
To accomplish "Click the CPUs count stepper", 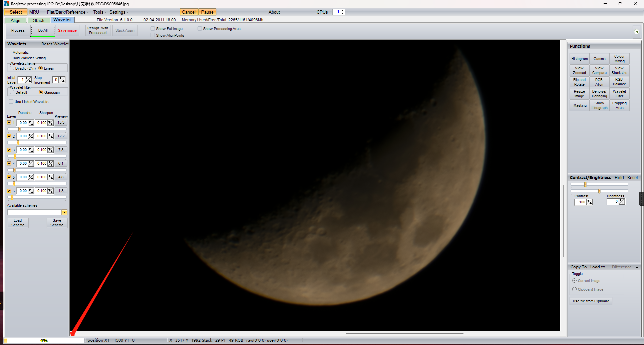I will pyautogui.click(x=343, y=12).
